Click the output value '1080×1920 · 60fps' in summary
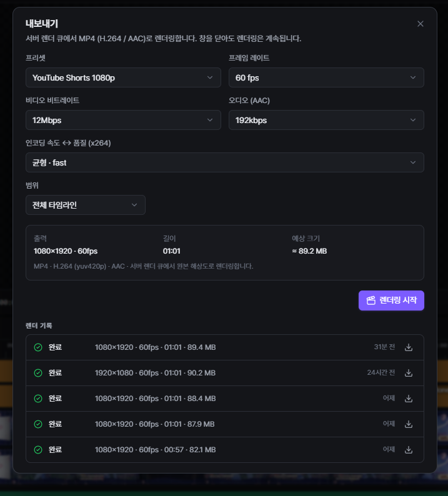Screen dimensions: 448x496 (66, 251)
